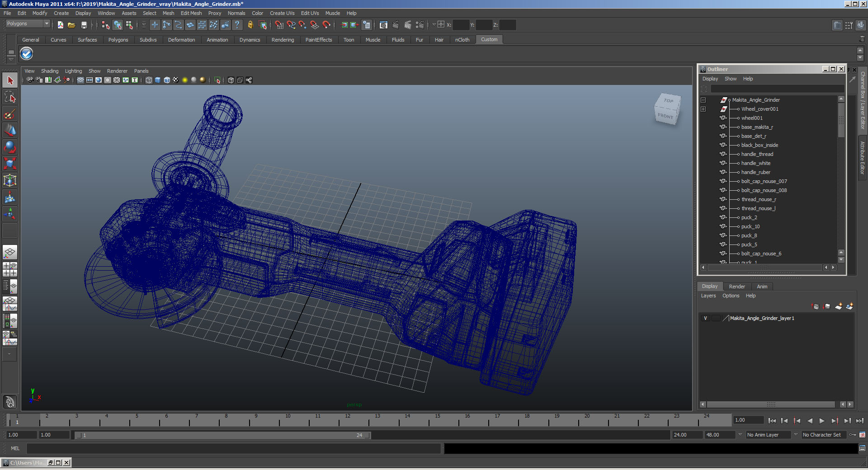Enable snap to view planes magnet
This screenshot has height=470, width=868.
[x=315, y=25]
